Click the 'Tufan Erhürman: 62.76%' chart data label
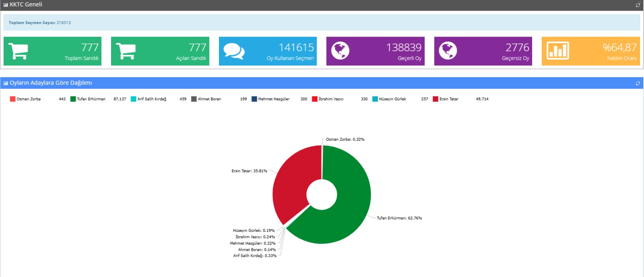644x277 pixels. pos(399,218)
